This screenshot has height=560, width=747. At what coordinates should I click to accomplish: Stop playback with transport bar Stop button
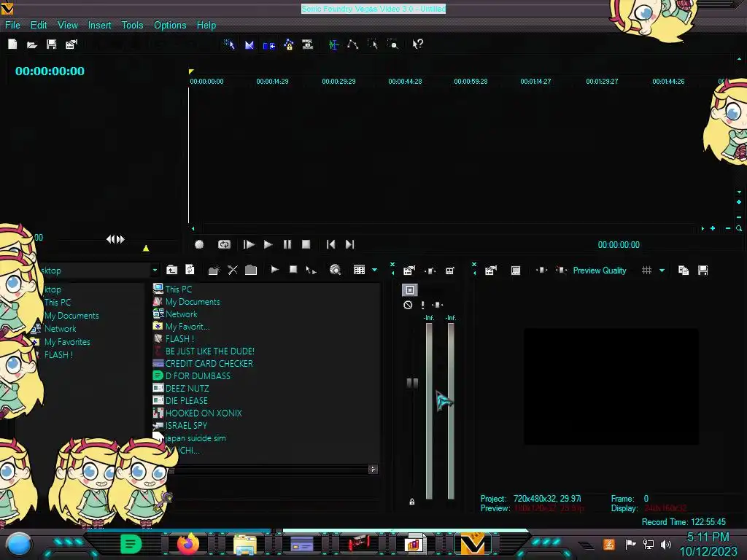point(306,244)
